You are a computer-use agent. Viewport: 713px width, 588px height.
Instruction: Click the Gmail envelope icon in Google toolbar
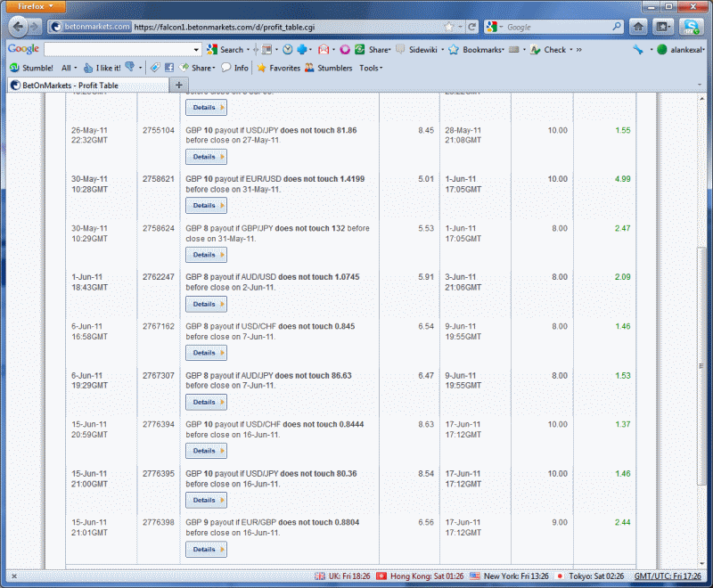(x=324, y=50)
